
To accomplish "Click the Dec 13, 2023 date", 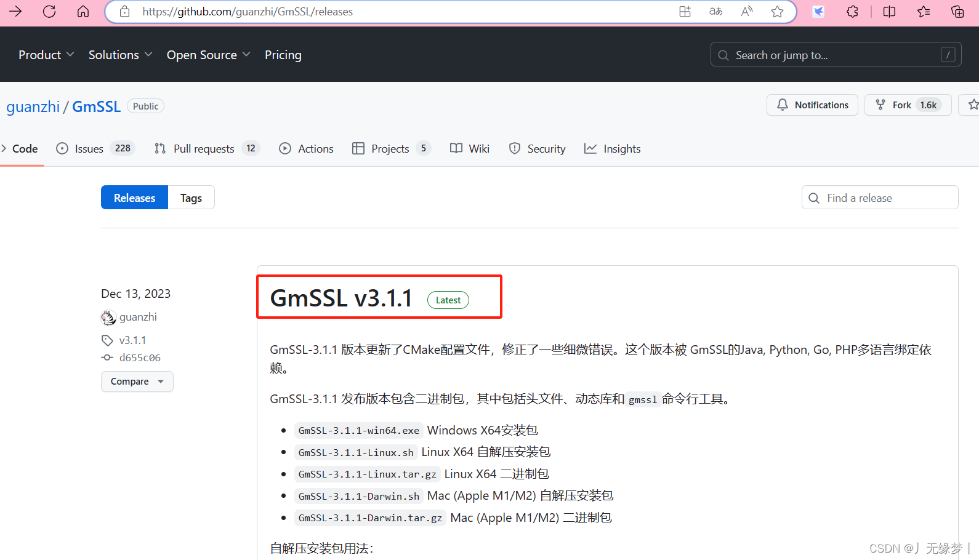I will 135,294.
